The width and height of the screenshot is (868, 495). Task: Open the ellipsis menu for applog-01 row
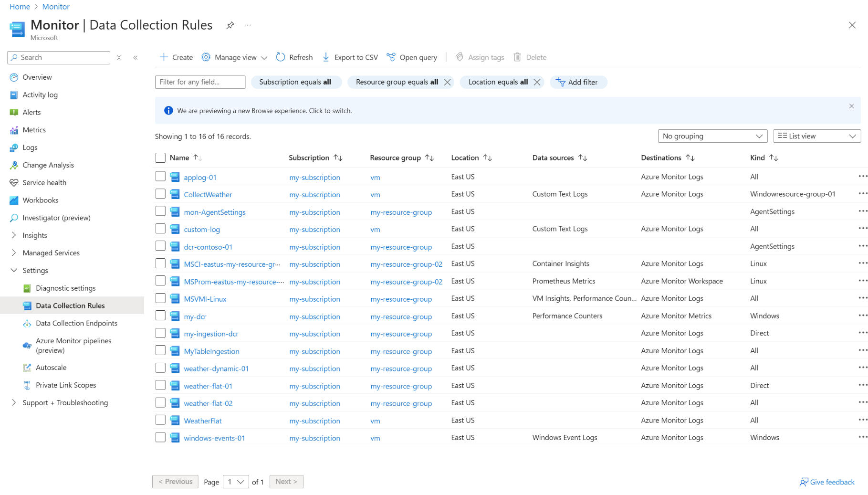pyautogui.click(x=862, y=177)
